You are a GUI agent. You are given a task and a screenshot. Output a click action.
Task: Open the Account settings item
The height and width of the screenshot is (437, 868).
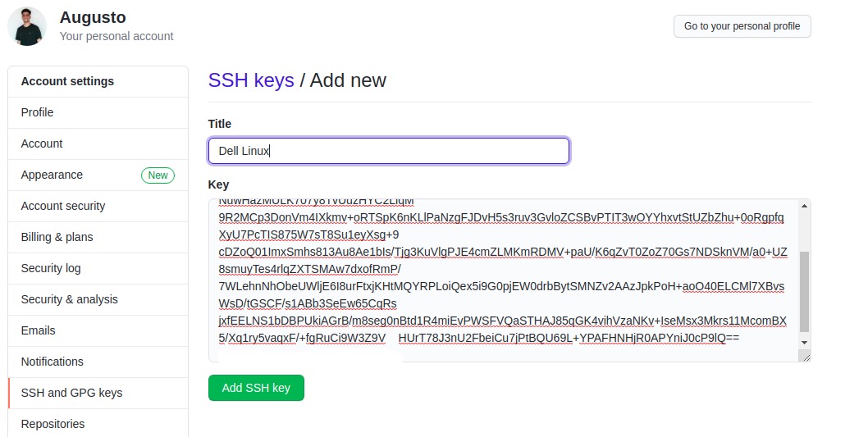tap(98, 143)
